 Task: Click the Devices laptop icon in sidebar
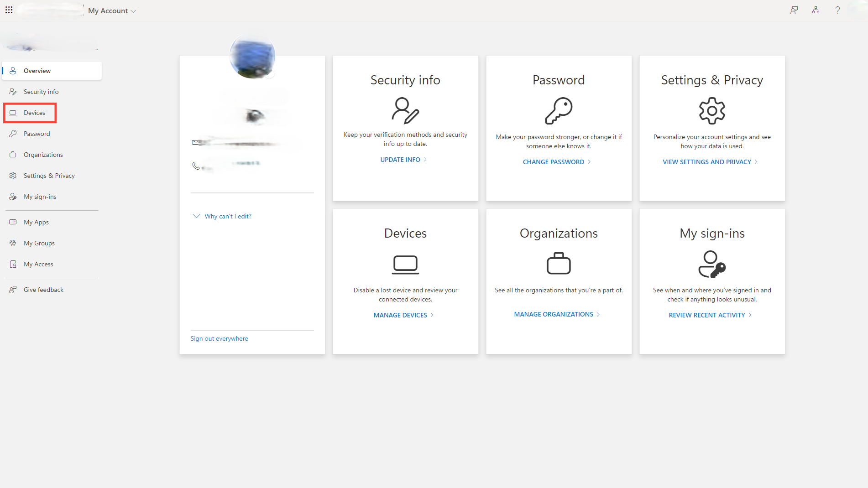(x=13, y=113)
